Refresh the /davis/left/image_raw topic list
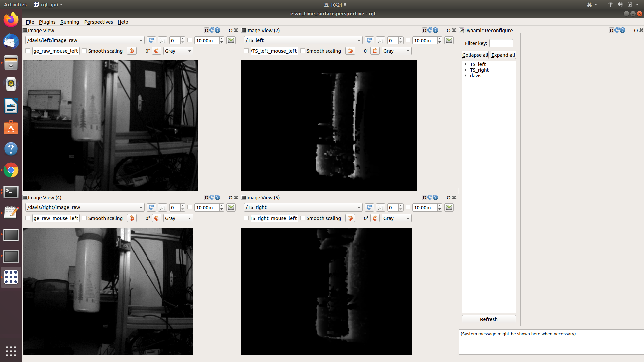Screen dimensions: 644x362 [x=151, y=40]
